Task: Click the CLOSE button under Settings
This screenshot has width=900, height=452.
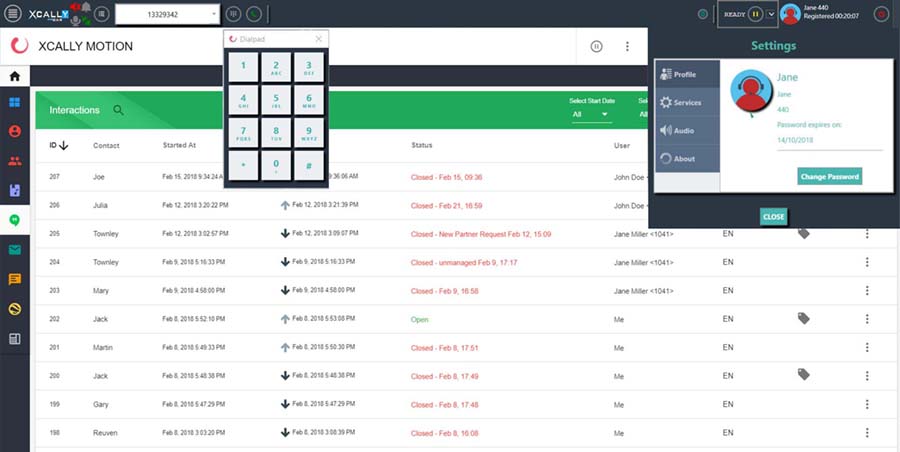Action: point(773,217)
